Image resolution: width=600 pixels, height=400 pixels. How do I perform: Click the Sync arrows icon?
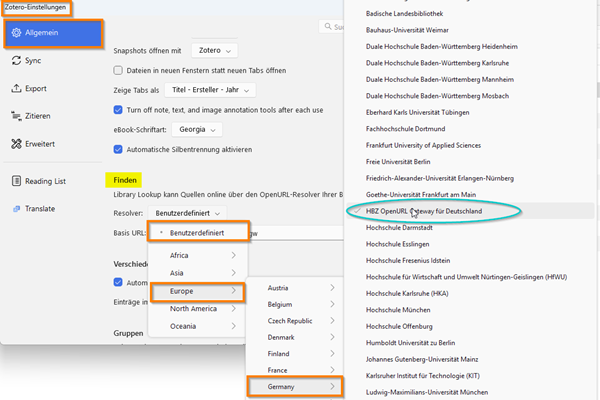pyautogui.click(x=16, y=60)
